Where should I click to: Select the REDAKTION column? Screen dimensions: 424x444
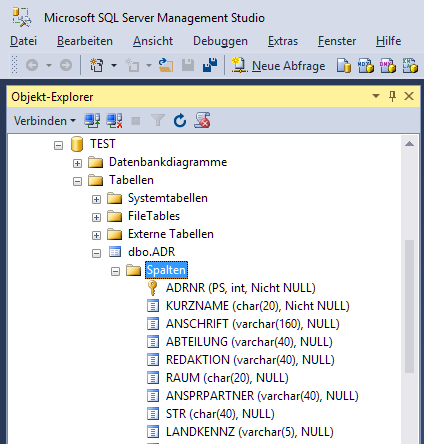tap(250, 360)
